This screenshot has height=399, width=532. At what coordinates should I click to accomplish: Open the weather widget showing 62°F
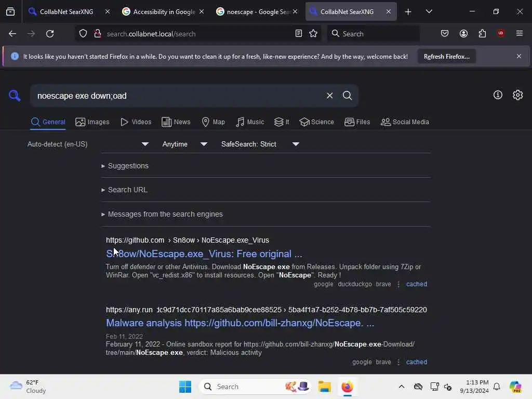pyautogui.click(x=28, y=387)
